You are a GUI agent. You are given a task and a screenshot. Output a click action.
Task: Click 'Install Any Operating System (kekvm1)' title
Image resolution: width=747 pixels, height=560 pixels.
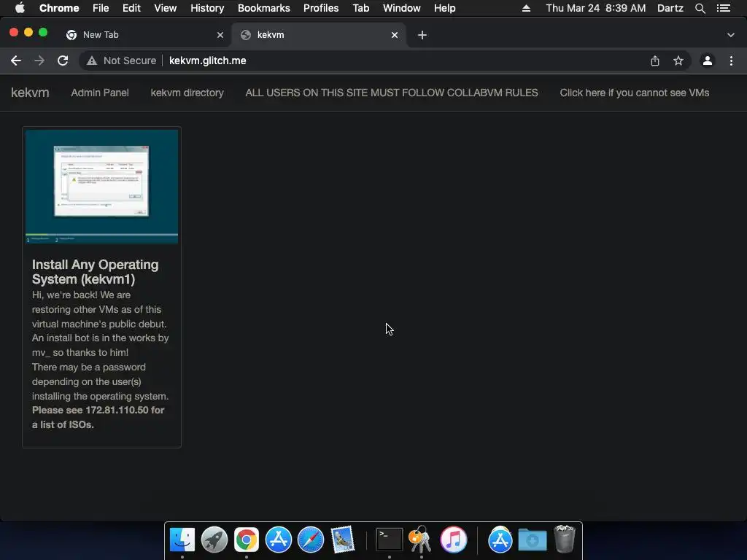click(x=96, y=271)
